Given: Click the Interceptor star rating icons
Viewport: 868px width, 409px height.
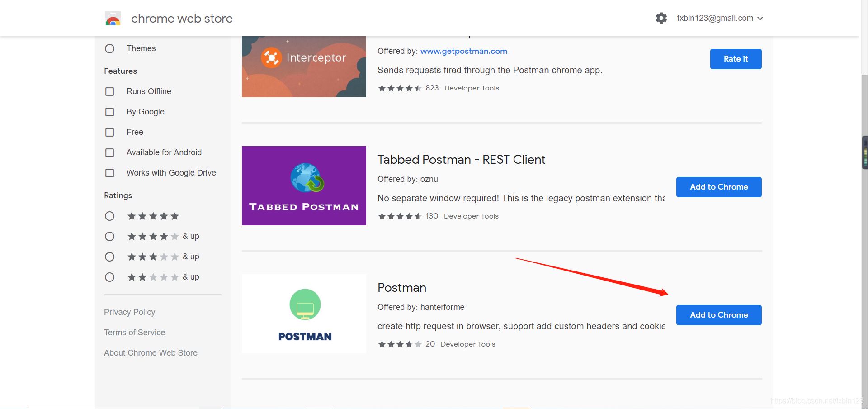Looking at the screenshot, I should (400, 88).
